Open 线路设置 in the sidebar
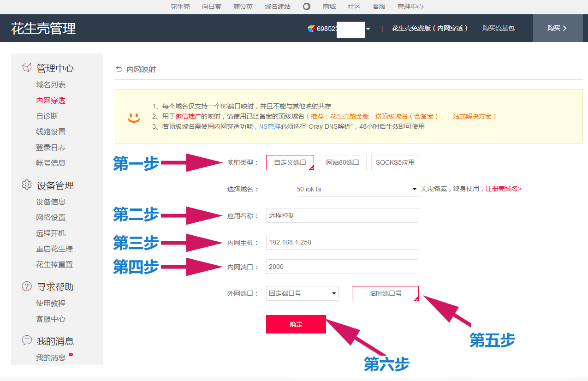 [51, 132]
